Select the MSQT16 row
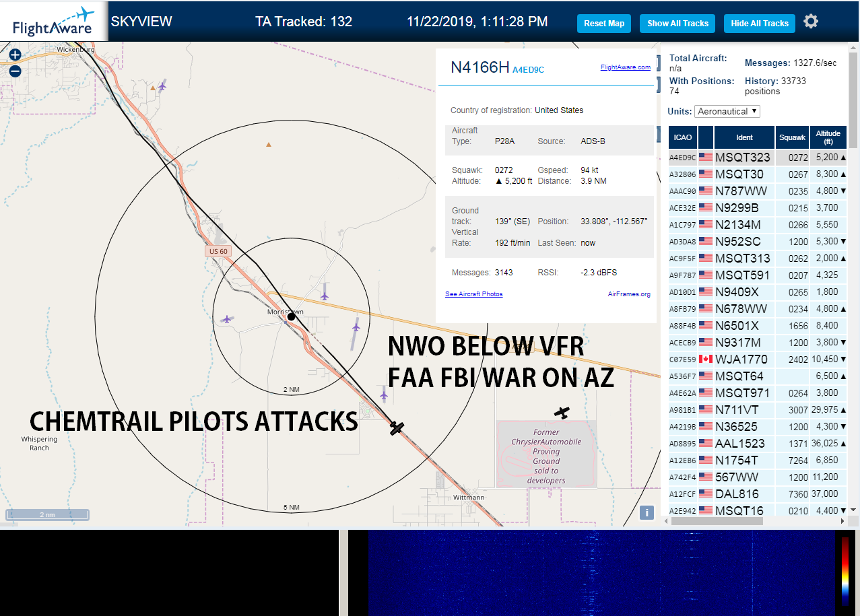860x616 pixels. pos(758,510)
